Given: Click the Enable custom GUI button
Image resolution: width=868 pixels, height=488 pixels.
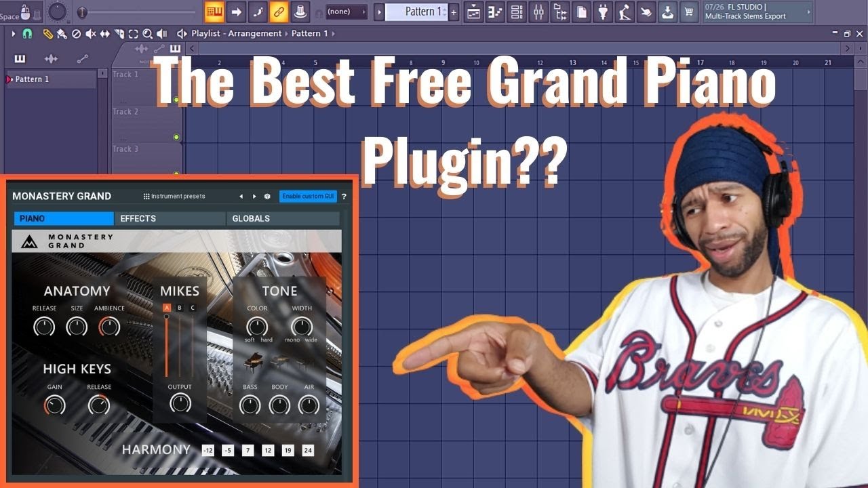Looking at the screenshot, I should pos(308,197).
